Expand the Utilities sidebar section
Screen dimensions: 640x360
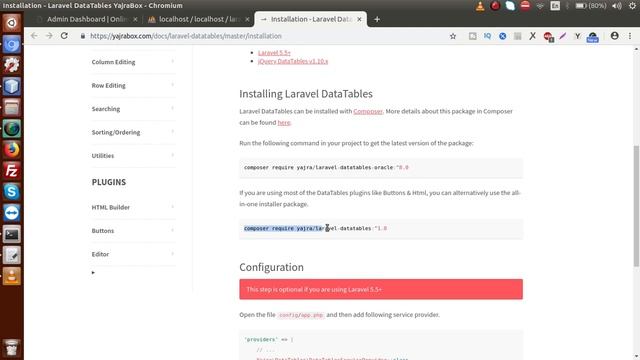133,156
